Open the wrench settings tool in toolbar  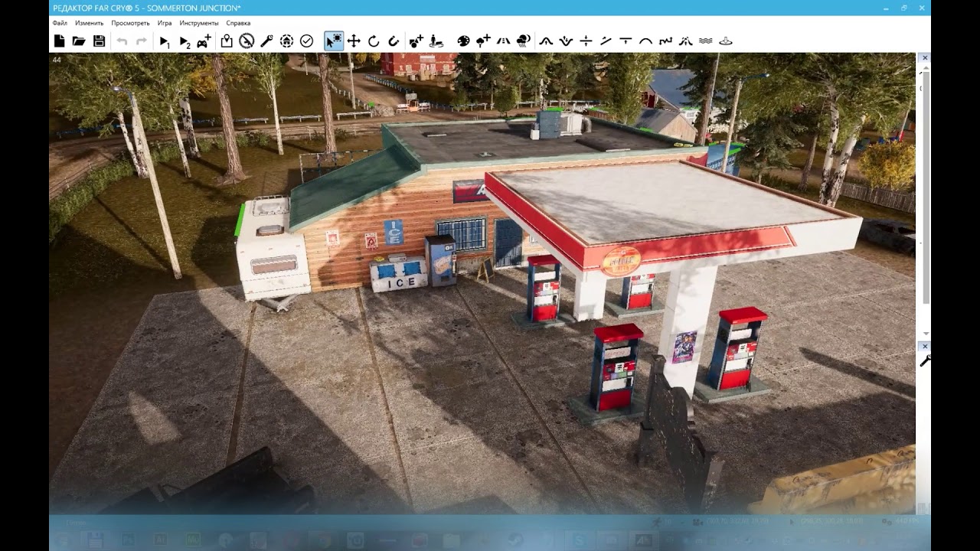click(266, 41)
